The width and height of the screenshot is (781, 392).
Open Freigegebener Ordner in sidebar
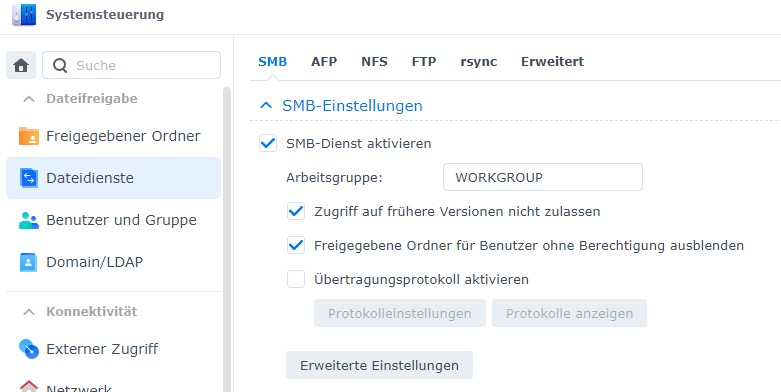coord(114,136)
